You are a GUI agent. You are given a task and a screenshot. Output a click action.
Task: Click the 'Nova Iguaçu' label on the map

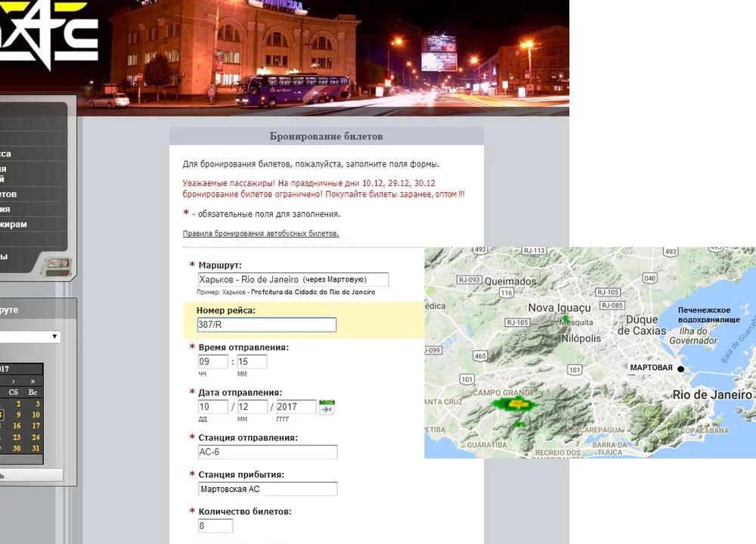coord(559,307)
